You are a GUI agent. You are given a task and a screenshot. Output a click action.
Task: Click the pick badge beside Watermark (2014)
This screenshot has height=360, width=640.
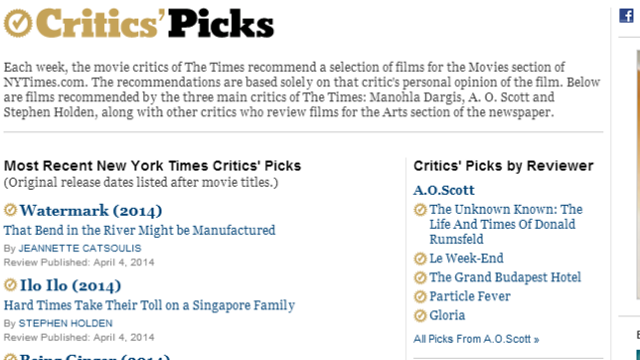10,210
